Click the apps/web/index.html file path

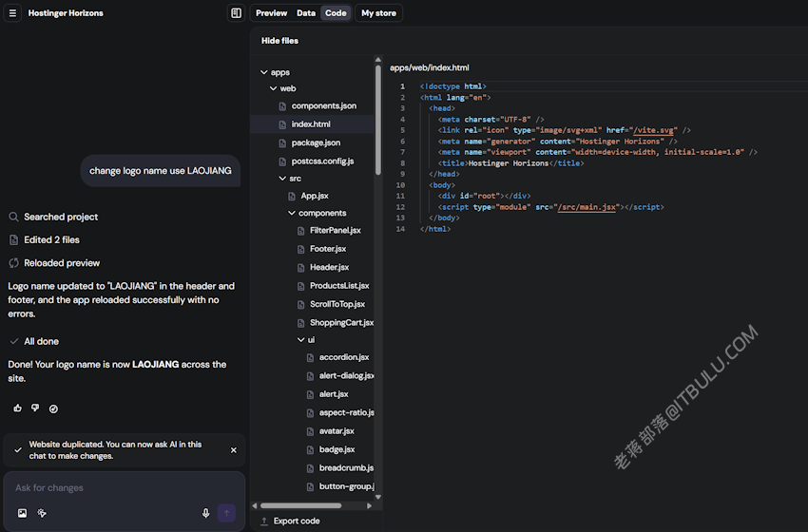(x=430, y=67)
